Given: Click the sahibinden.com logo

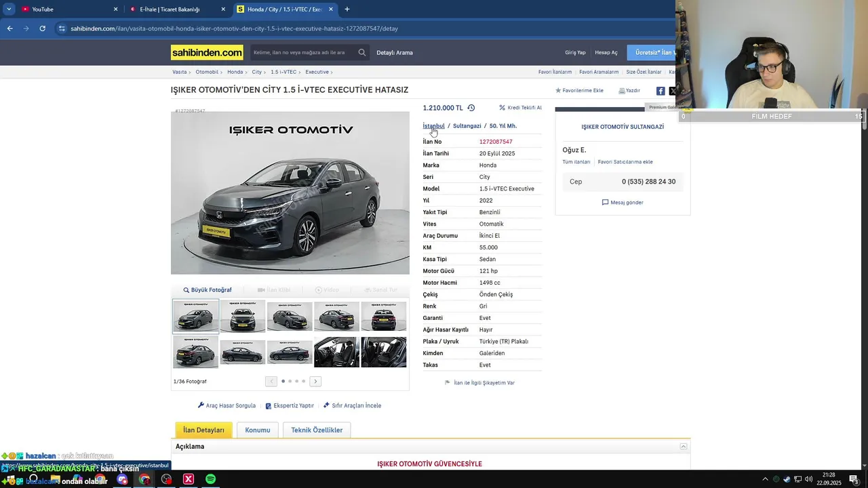Looking at the screenshot, I should point(207,52).
